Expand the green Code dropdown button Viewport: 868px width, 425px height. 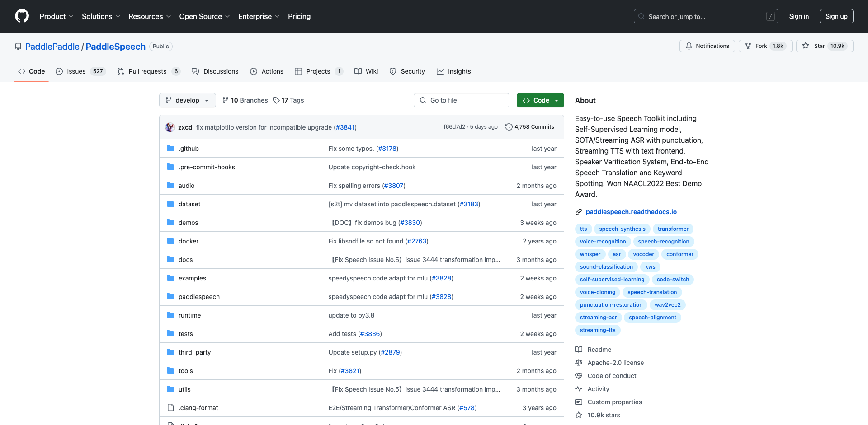point(540,100)
